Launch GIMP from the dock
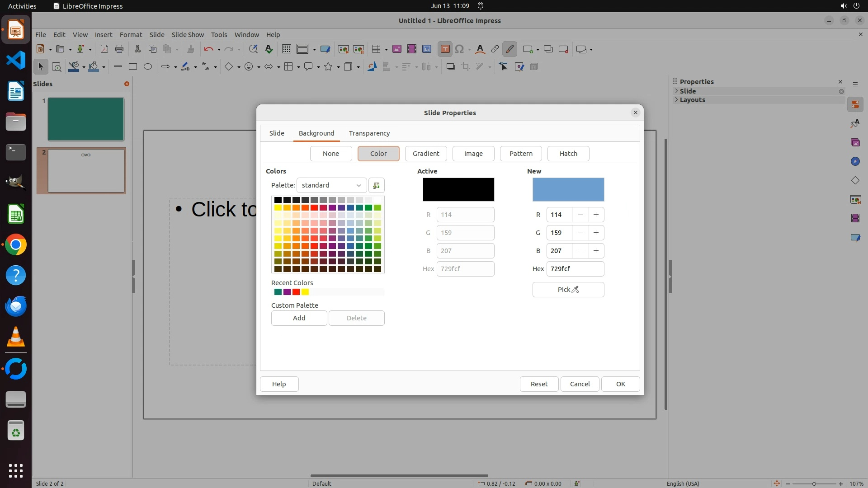Viewport: 868px width, 488px height. (16, 183)
